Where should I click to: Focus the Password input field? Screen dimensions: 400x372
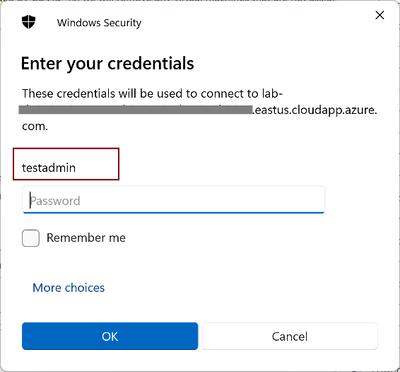tap(173, 200)
